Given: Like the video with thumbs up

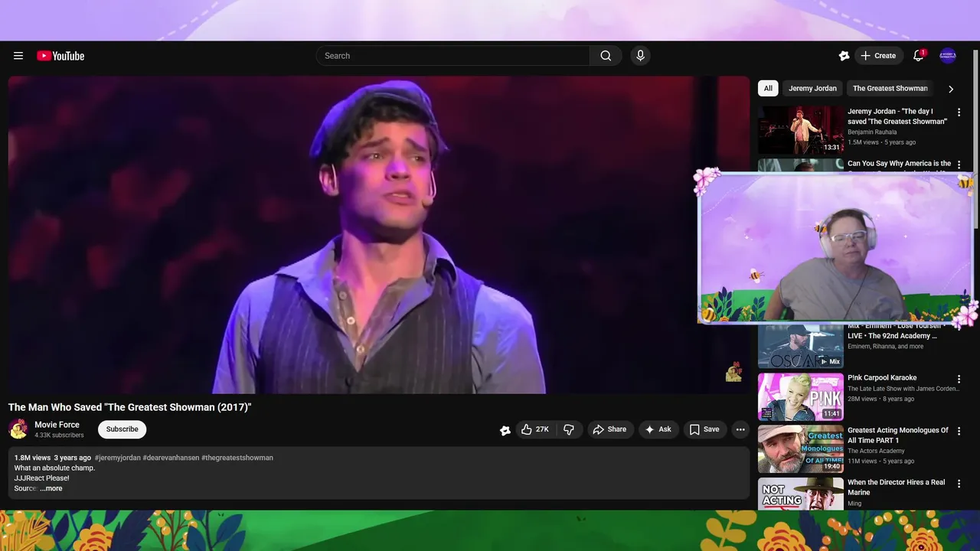Looking at the screenshot, I should tap(535, 429).
